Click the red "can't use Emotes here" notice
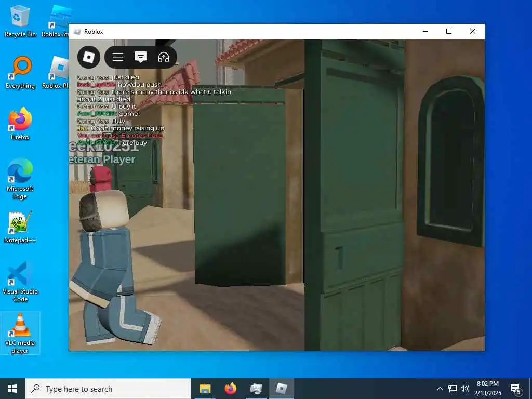The image size is (532, 399). [121, 136]
